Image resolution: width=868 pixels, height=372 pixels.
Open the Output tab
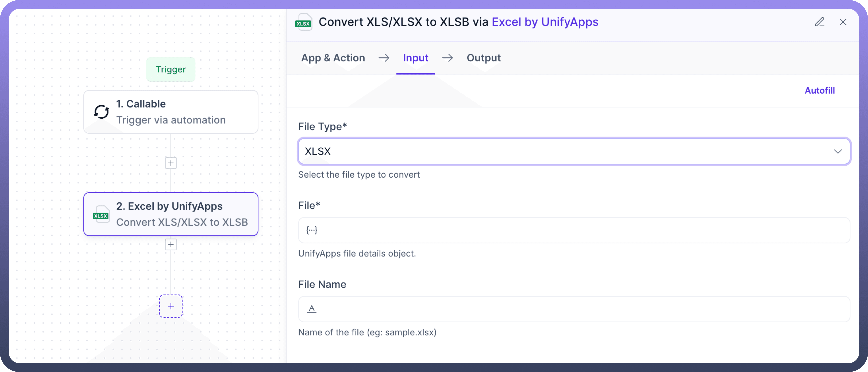point(484,58)
